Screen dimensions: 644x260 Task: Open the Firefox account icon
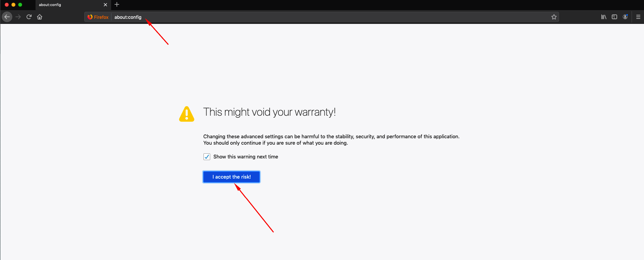625,17
